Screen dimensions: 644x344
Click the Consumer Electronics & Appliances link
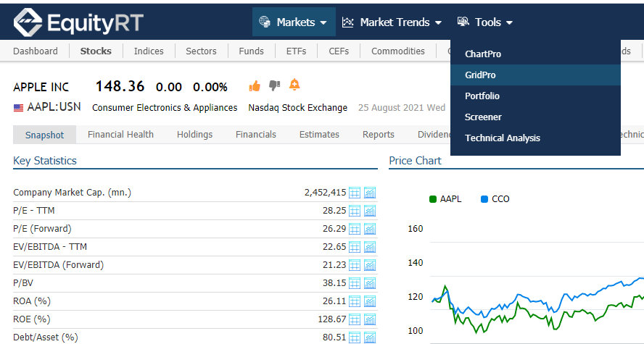165,107
